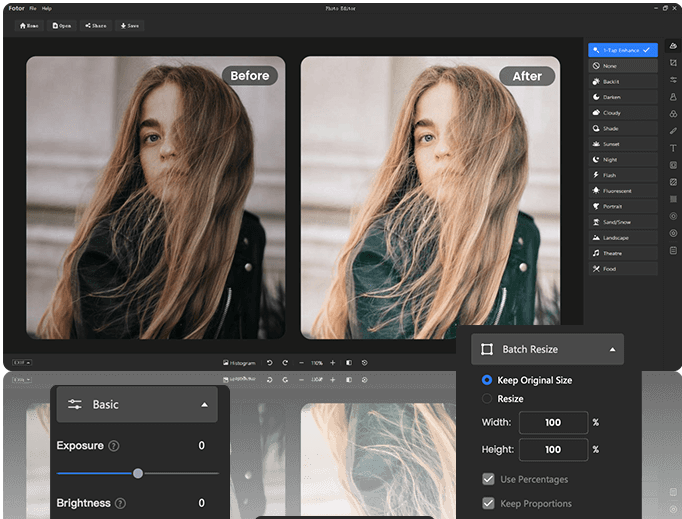Apply the Backlit scene preset

[x=623, y=81]
